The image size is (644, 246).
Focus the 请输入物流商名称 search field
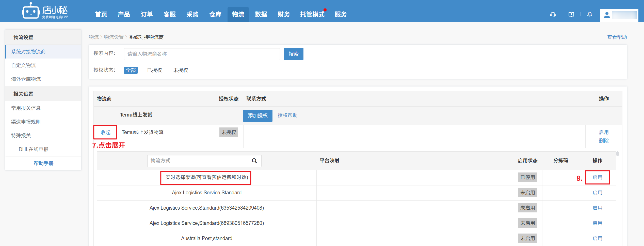pos(202,54)
